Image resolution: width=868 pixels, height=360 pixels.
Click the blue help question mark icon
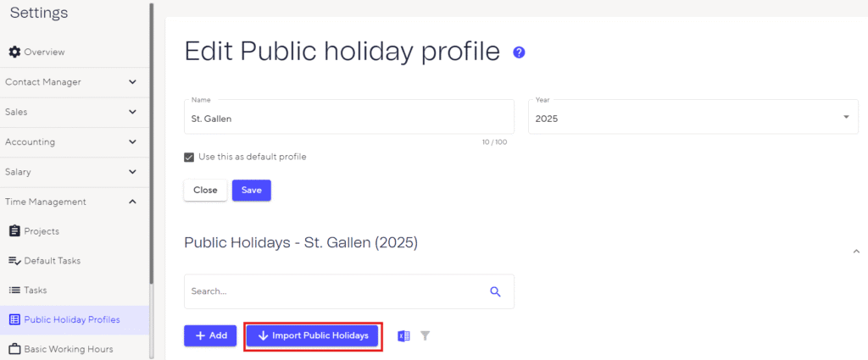(x=519, y=53)
